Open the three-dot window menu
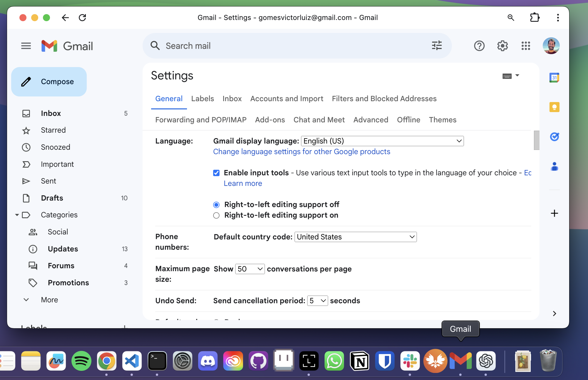The height and width of the screenshot is (380, 588). click(x=558, y=18)
